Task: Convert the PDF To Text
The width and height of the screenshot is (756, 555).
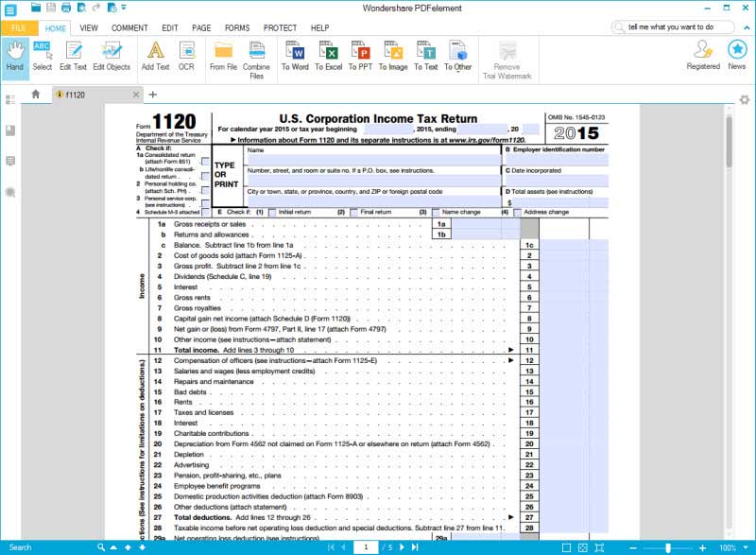Action: pos(426,57)
